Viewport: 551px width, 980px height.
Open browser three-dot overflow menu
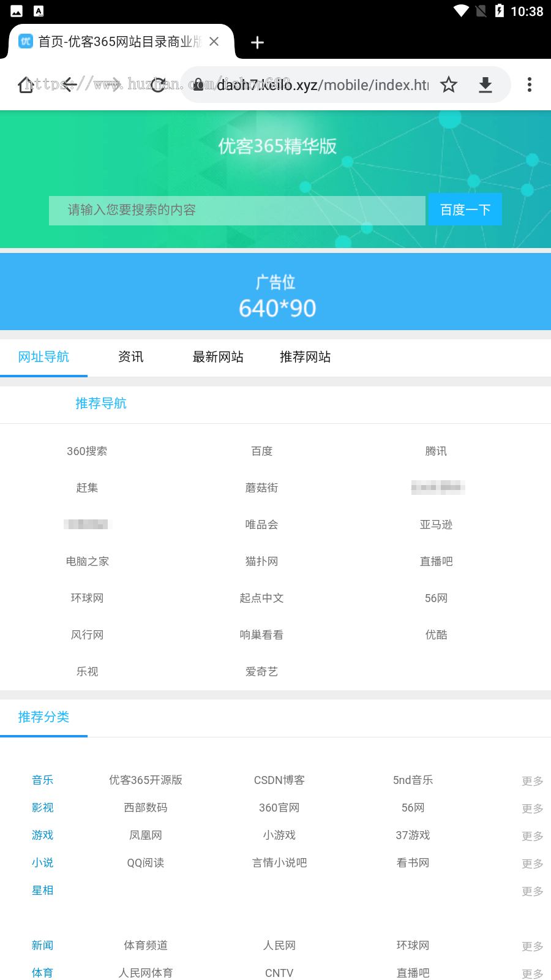point(530,85)
